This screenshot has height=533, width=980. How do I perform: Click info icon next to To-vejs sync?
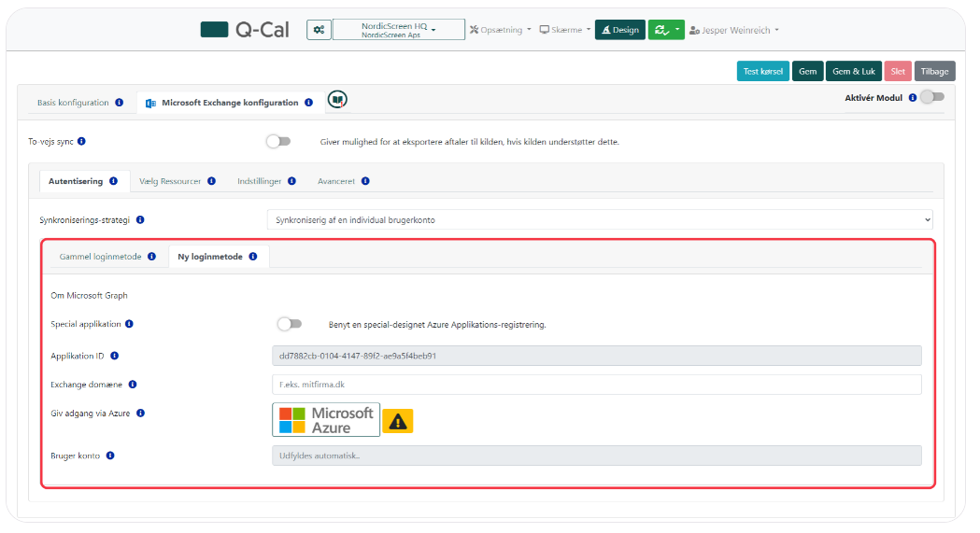click(x=81, y=141)
